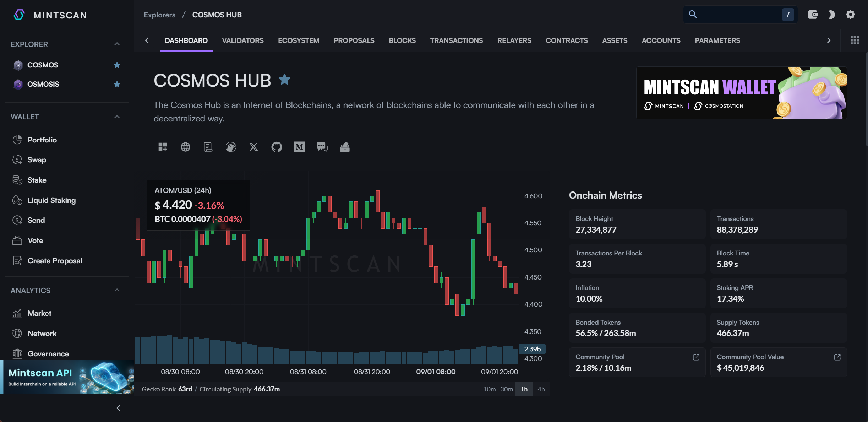
Task: Open the wallet connect icon in header
Action: pyautogui.click(x=813, y=15)
